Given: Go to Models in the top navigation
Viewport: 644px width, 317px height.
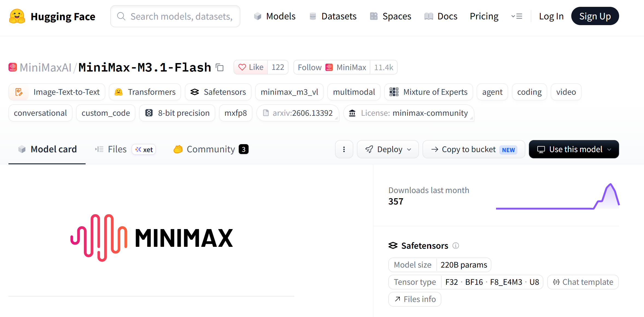Looking at the screenshot, I should coord(275,16).
